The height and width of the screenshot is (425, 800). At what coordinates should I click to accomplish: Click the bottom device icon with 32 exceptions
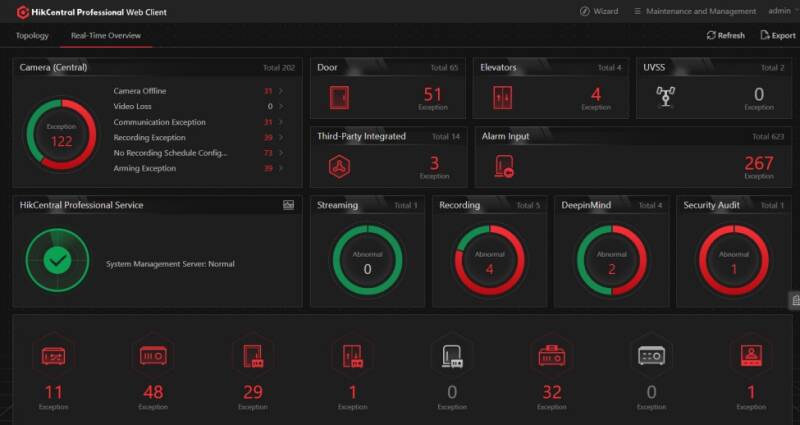point(551,356)
